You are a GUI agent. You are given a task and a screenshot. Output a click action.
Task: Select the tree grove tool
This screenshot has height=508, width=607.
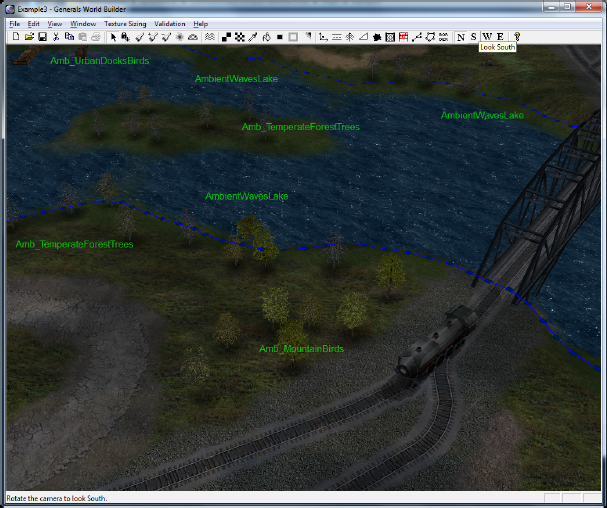(x=350, y=37)
